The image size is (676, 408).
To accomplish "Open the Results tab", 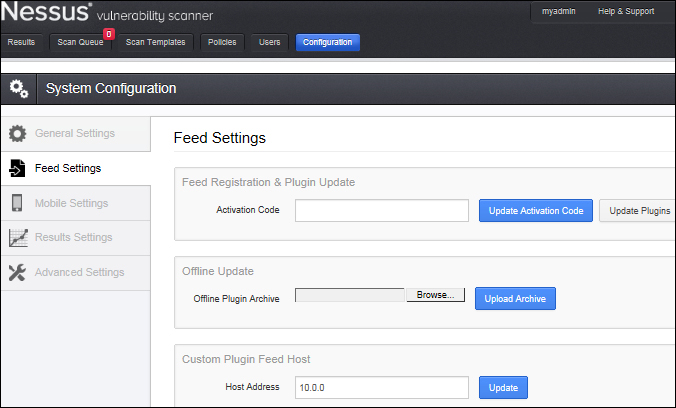I will coord(21,42).
